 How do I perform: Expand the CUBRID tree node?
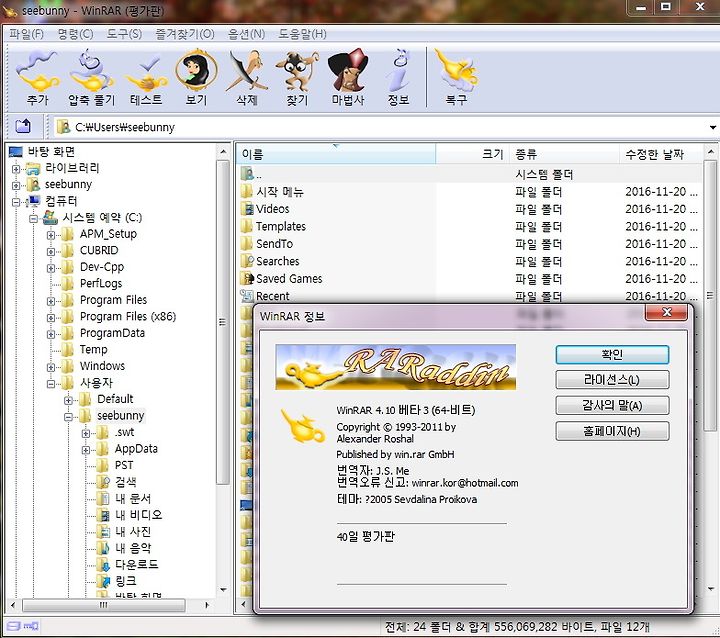pyautogui.click(x=51, y=252)
